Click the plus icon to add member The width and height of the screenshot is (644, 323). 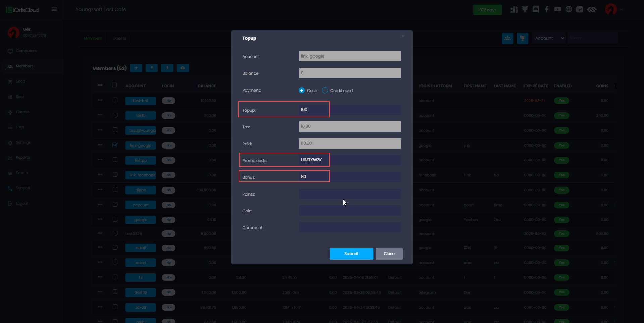[136, 68]
